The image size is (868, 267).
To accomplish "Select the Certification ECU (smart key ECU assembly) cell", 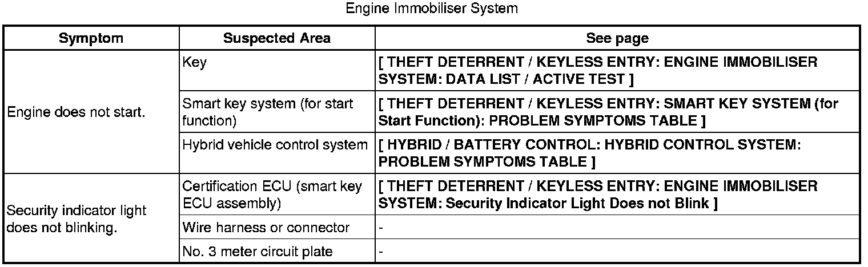I will click(271, 195).
